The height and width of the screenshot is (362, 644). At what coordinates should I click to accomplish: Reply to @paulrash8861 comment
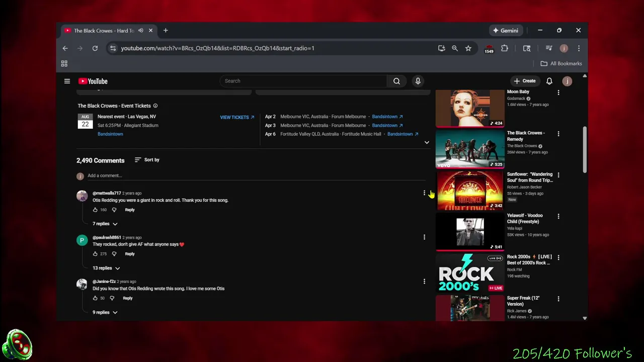(130, 254)
